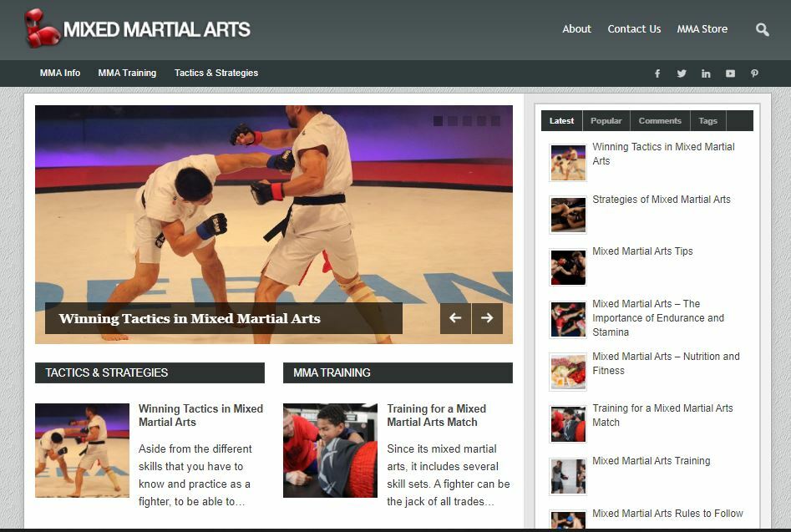Click the search magnifier icon in header

pyautogui.click(x=762, y=29)
